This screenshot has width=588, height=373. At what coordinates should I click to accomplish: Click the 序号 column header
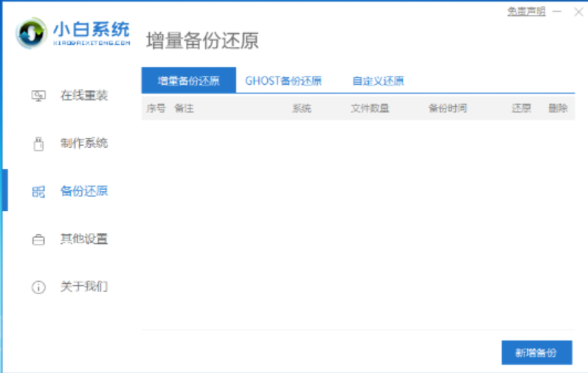click(x=156, y=108)
